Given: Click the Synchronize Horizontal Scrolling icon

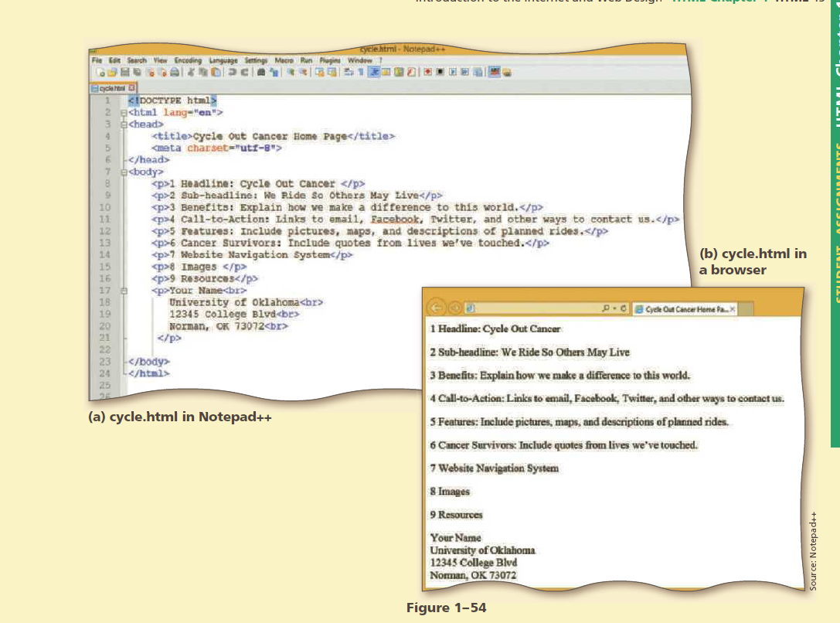Looking at the screenshot, I should (333, 72).
